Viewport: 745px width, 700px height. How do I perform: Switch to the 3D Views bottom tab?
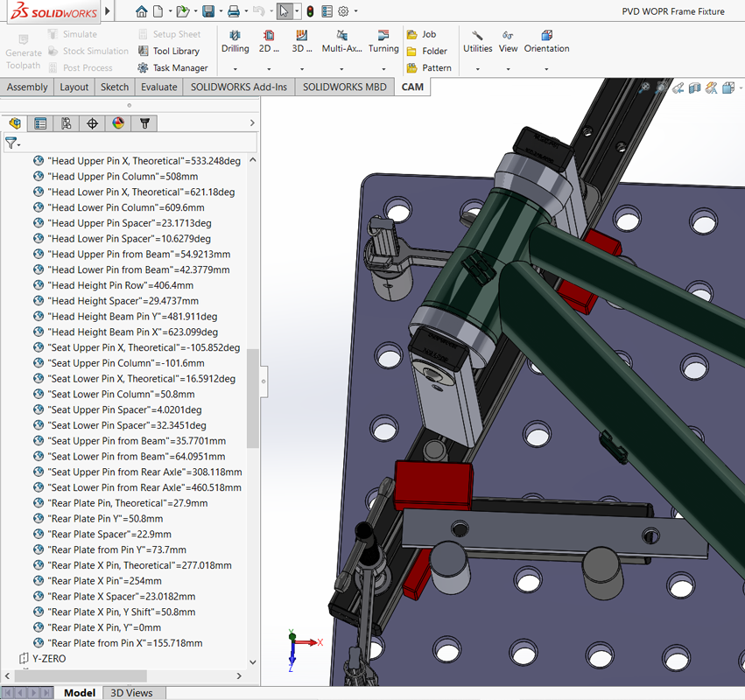tap(131, 693)
